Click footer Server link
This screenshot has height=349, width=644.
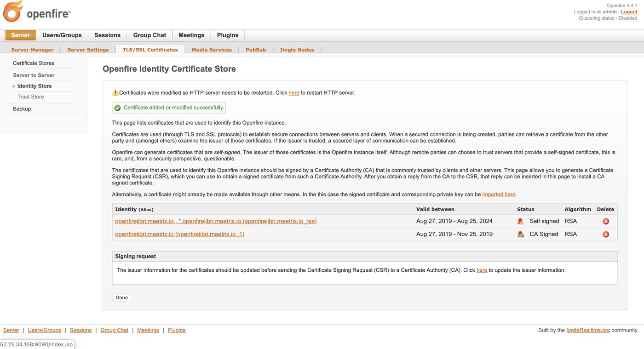pos(11,330)
